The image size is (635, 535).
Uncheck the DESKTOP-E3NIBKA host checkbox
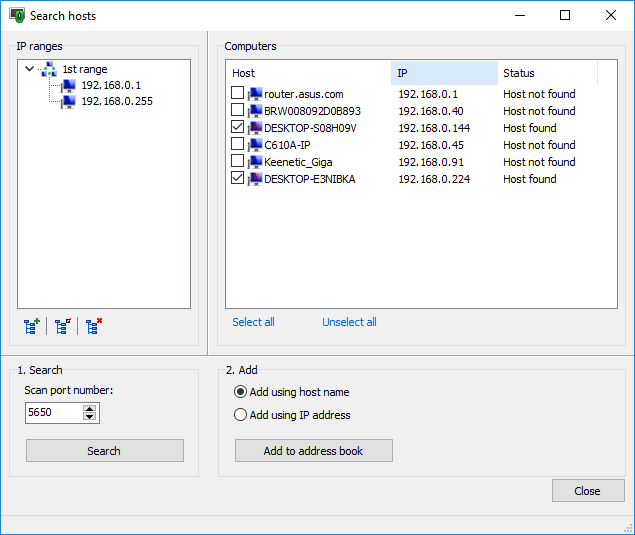coord(237,179)
